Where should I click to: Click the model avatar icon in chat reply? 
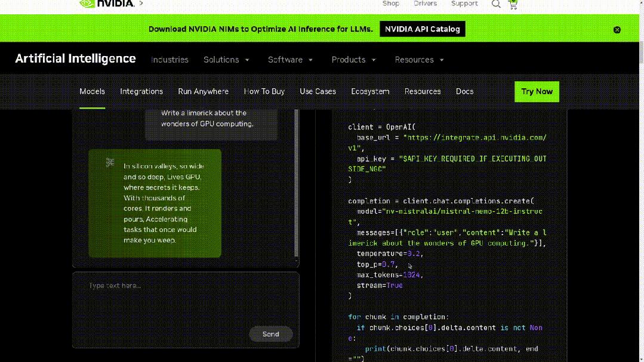click(x=110, y=162)
